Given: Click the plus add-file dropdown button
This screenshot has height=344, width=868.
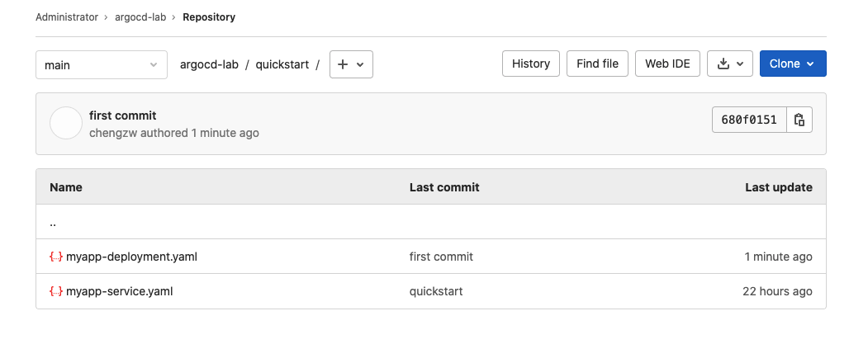Looking at the screenshot, I should pos(351,64).
